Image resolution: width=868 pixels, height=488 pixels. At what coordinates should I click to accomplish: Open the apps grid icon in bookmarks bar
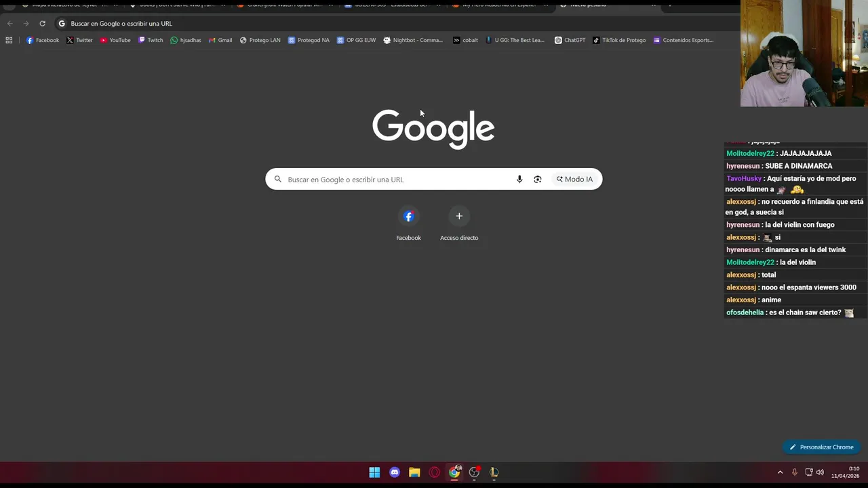[x=9, y=40]
